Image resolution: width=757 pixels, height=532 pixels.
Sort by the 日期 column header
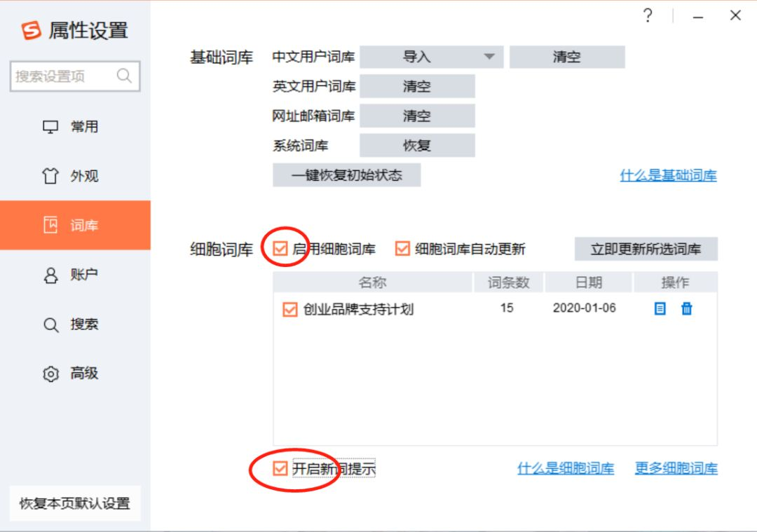(589, 282)
